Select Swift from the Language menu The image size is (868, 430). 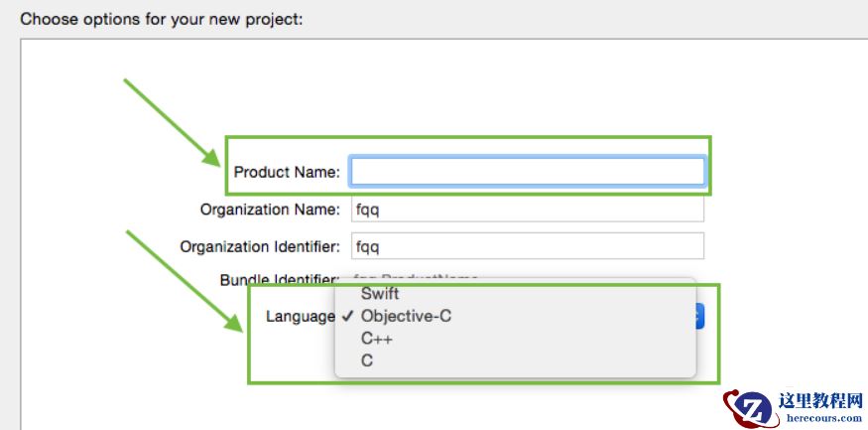point(380,294)
